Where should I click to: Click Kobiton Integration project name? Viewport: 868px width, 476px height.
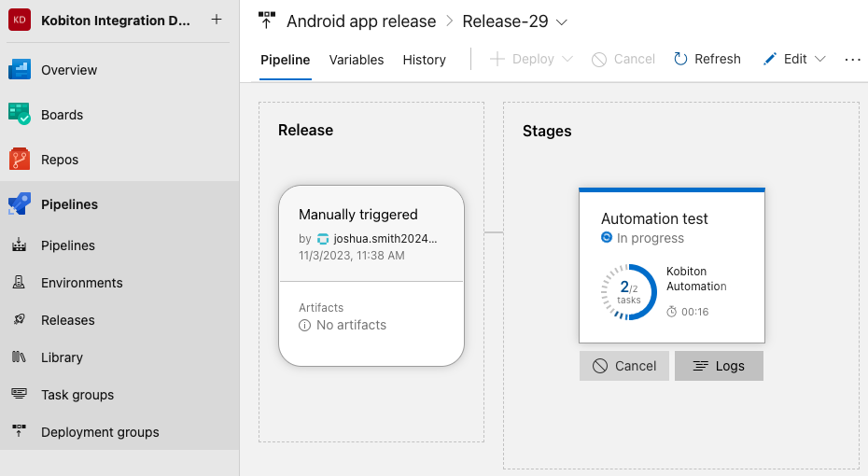pyautogui.click(x=115, y=21)
